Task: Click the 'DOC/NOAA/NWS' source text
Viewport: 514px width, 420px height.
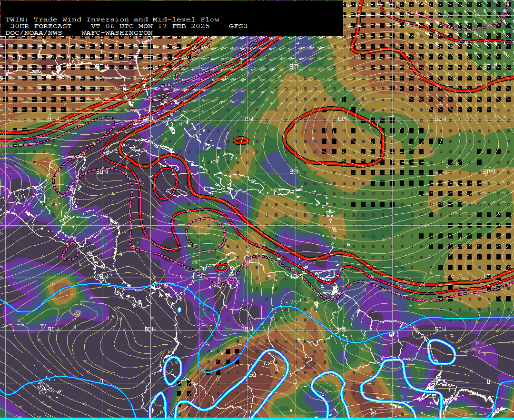Action: pos(34,33)
